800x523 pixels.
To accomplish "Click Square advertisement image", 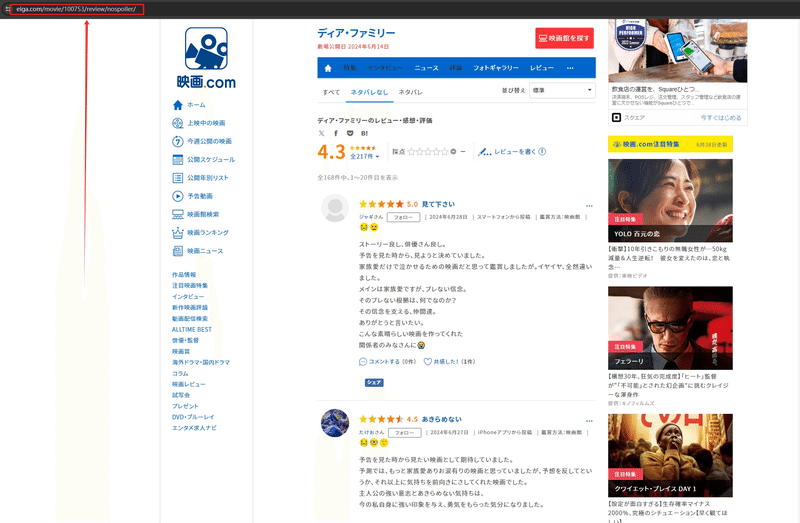I will pos(678,51).
